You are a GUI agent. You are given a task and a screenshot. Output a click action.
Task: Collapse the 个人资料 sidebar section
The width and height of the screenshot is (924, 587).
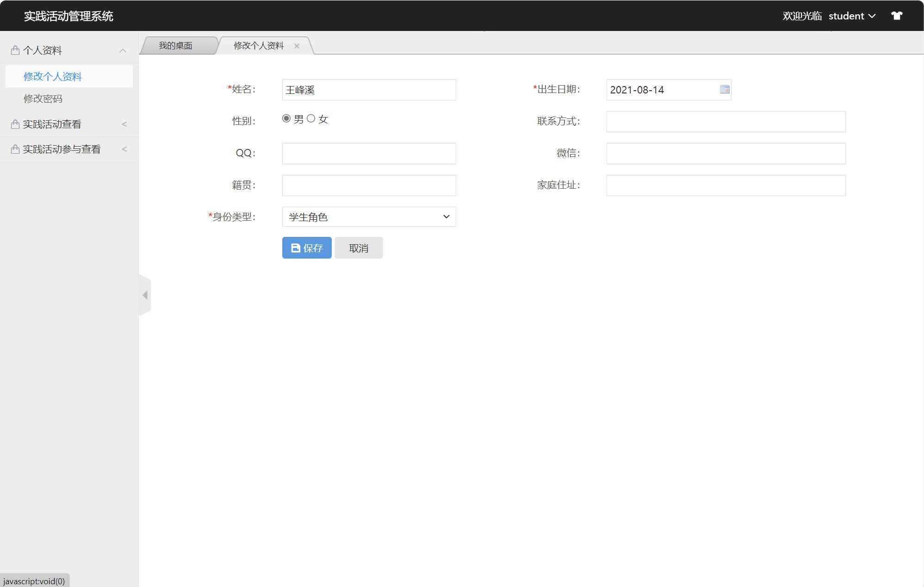click(123, 50)
